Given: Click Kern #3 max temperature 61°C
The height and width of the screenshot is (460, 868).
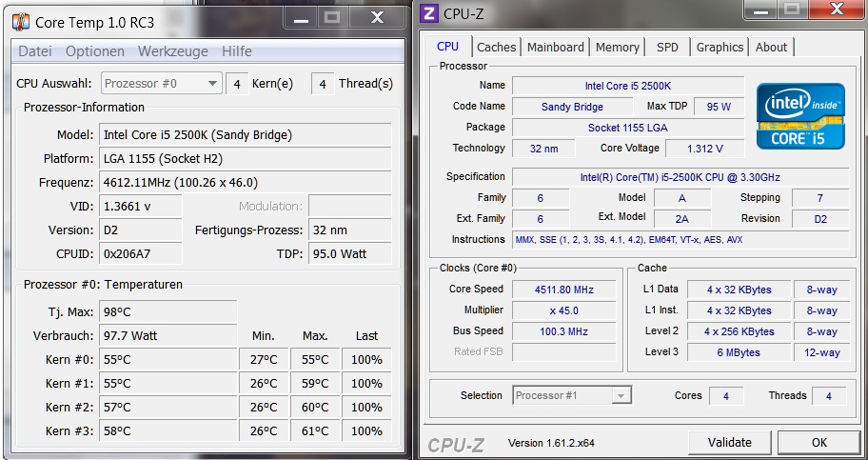Looking at the screenshot, I should point(315,431).
